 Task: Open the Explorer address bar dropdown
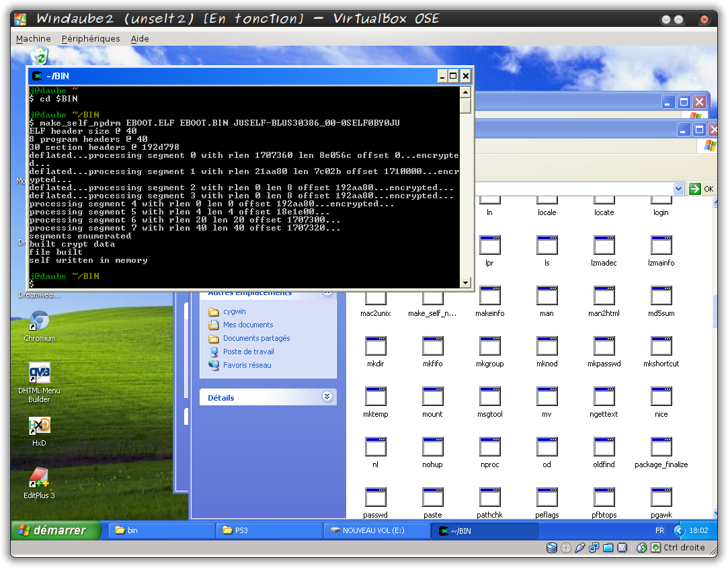click(678, 189)
